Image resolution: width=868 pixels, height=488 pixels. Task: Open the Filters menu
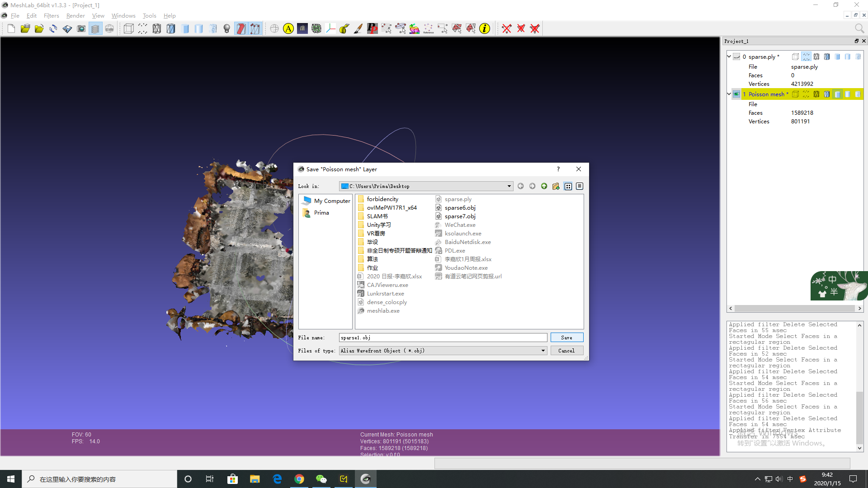[x=51, y=15]
